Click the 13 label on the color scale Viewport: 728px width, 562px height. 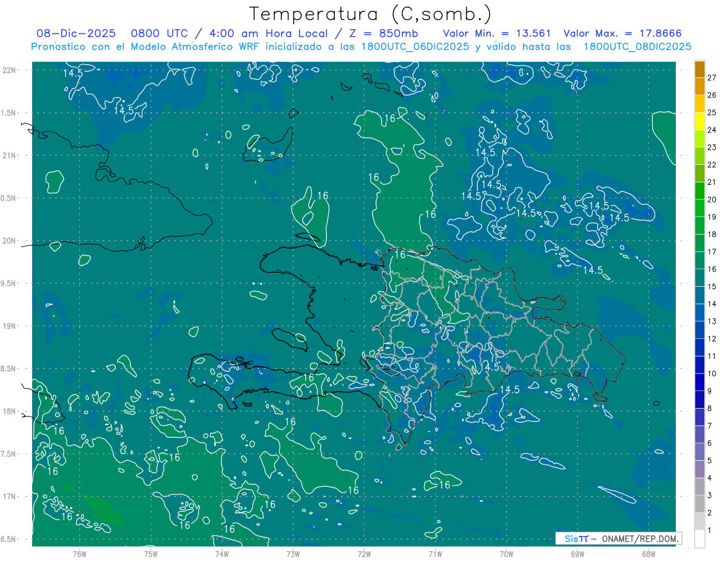[x=712, y=321]
